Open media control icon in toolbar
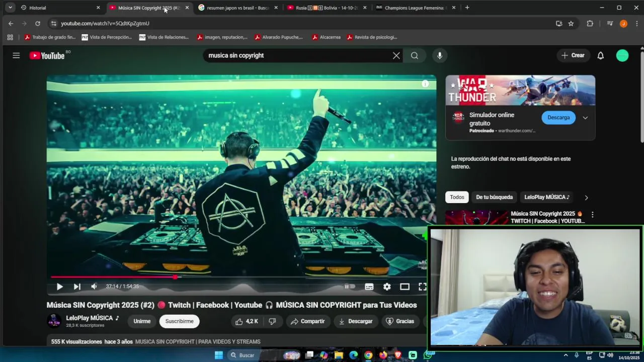Viewport: 644px width, 362px height. [610, 23]
